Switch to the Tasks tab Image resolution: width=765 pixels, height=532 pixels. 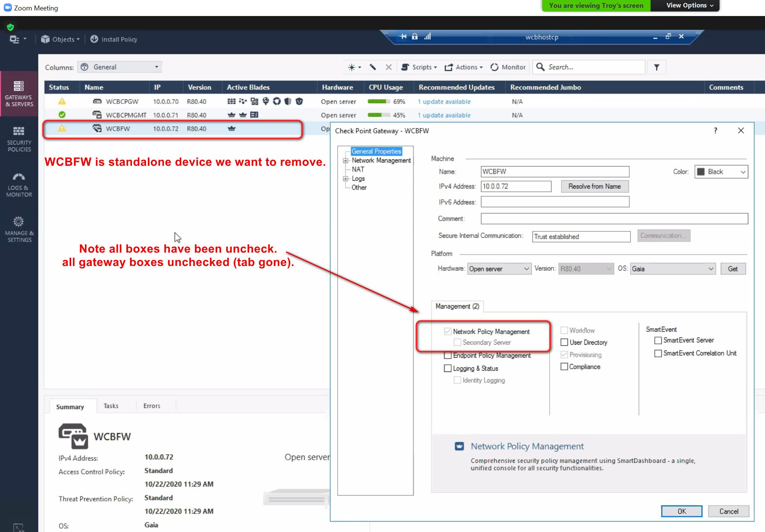tap(111, 406)
